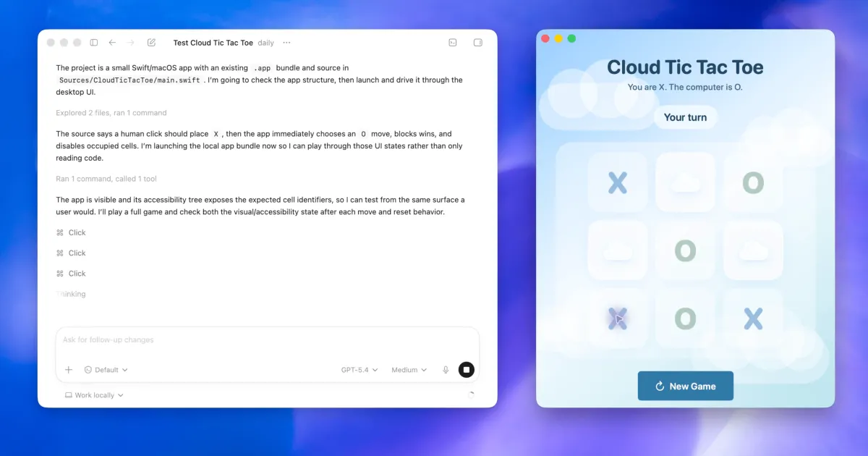
Task: Open the Default agent dropdown
Action: 106,369
